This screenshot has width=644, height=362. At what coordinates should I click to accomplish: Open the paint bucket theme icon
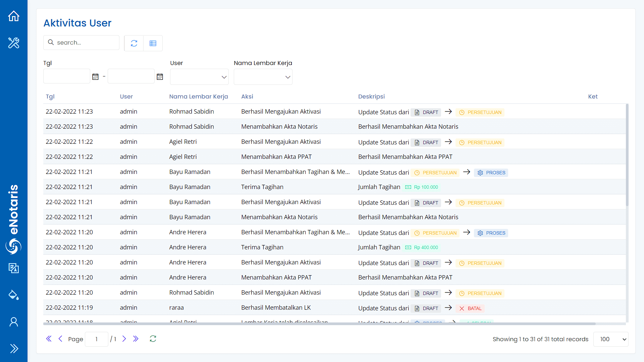click(x=14, y=295)
